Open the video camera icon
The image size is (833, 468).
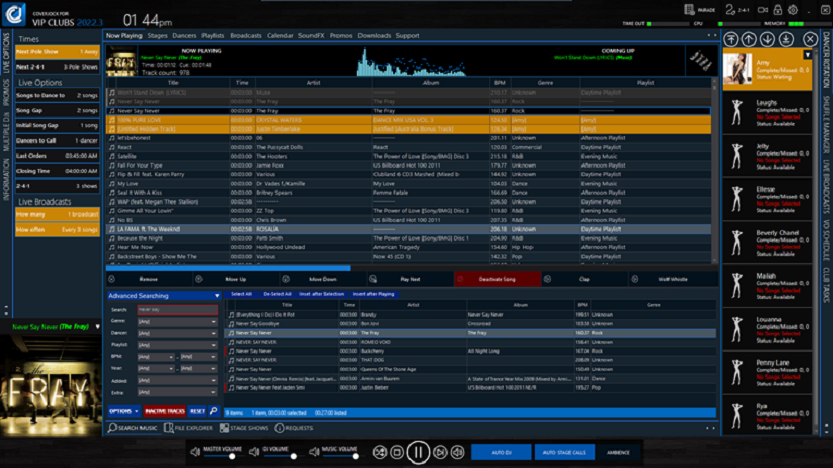763,10
